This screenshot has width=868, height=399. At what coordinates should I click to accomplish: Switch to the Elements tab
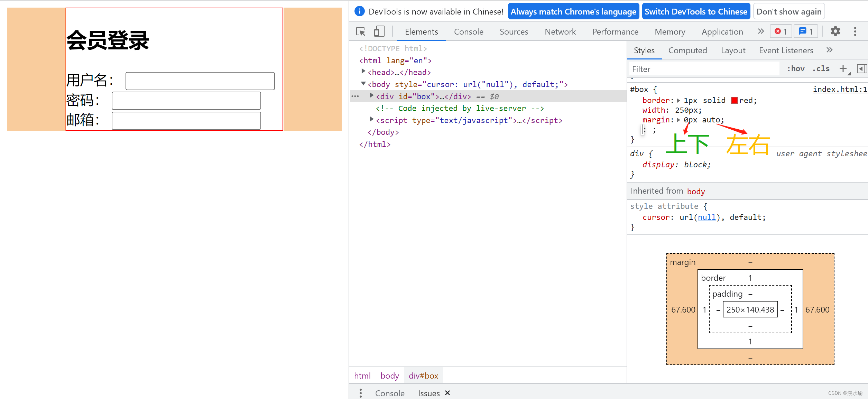[421, 32]
